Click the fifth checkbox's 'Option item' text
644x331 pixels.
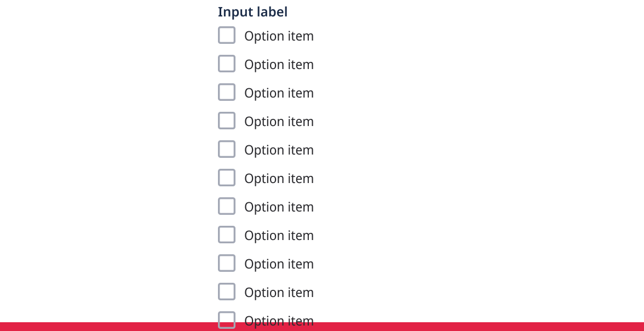coord(279,150)
